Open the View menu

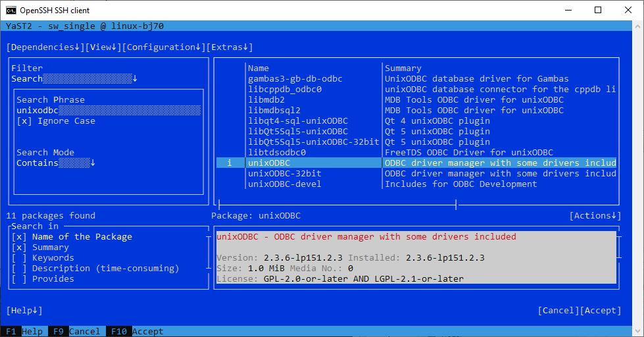tap(103, 47)
